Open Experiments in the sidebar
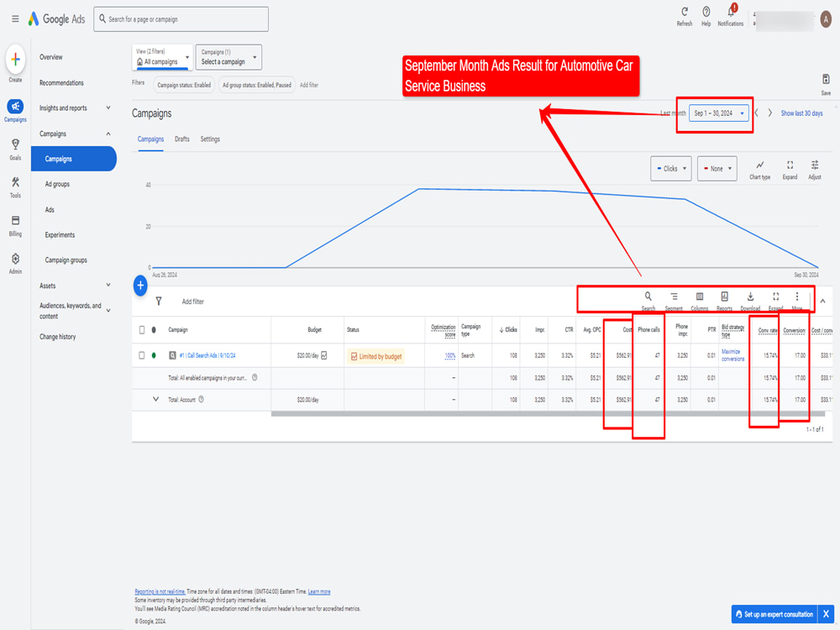The height and width of the screenshot is (630, 840). click(x=60, y=235)
